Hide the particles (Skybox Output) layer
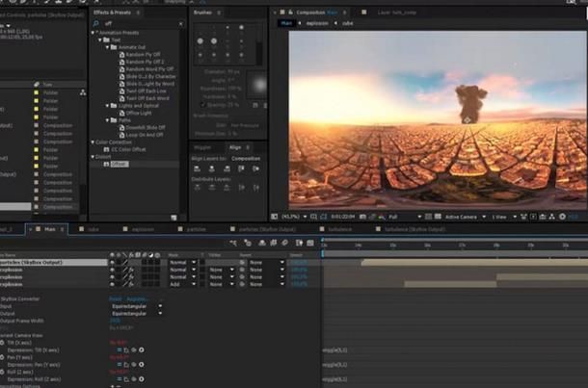Image resolution: width=588 pixels, height=388 pixels. click(112, 263)
